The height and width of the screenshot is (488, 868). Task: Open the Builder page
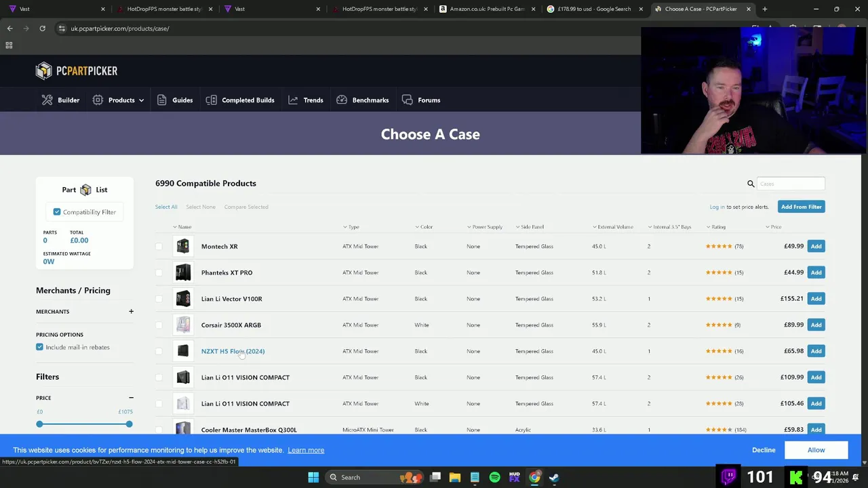[x=60, y=100]
